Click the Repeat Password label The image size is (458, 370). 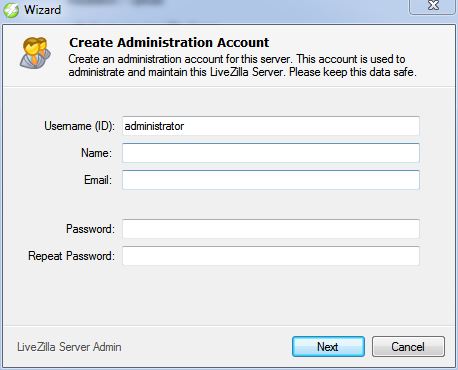[71, 256]
